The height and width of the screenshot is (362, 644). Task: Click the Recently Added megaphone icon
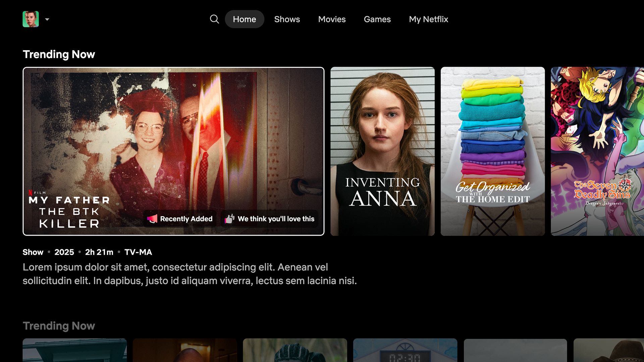(x=152, y=219)
